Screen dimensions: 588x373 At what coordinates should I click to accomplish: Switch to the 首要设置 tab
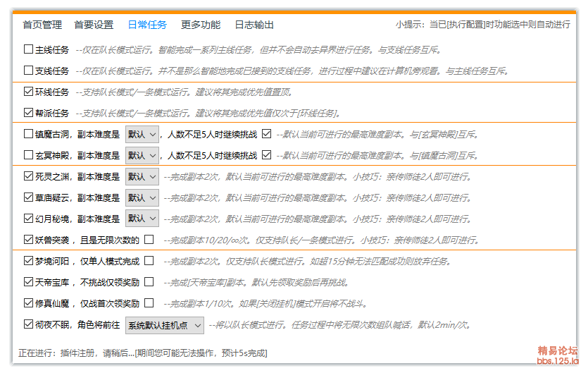click(x=94, y=25)
